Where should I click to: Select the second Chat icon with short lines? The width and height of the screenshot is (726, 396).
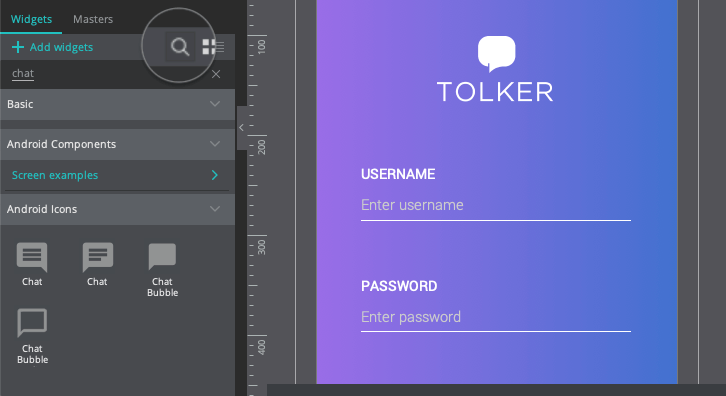point(98,257)
